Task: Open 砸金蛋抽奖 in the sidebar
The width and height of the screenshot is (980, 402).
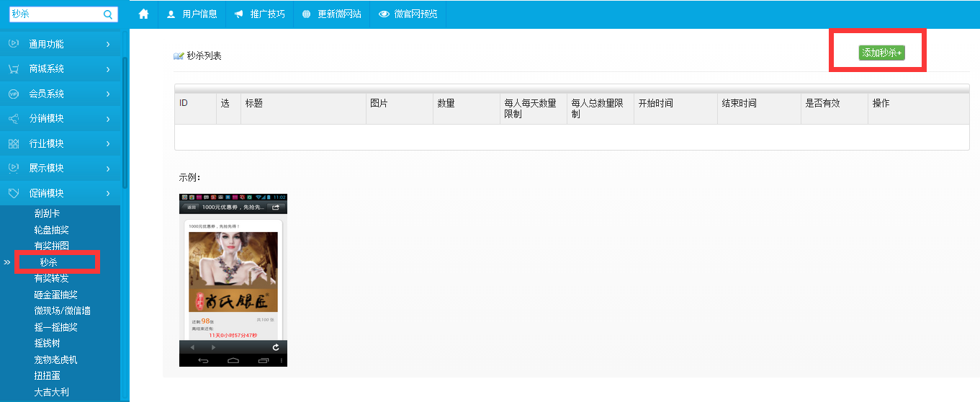Action: 55,295
